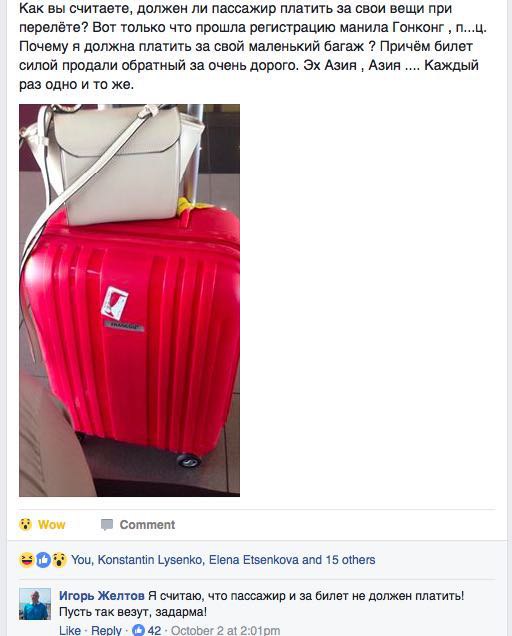The image size is (512, 636).
Task: Reply to Игорь Желтов's comment
Action: pyautogui.click(x=106, y=630)
